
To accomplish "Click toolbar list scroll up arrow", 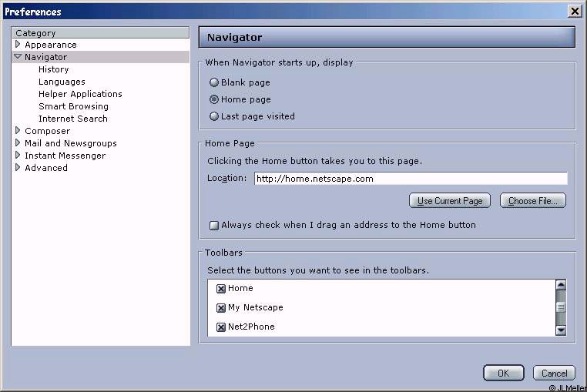I will pyautogui.click(x=561, y=285).
